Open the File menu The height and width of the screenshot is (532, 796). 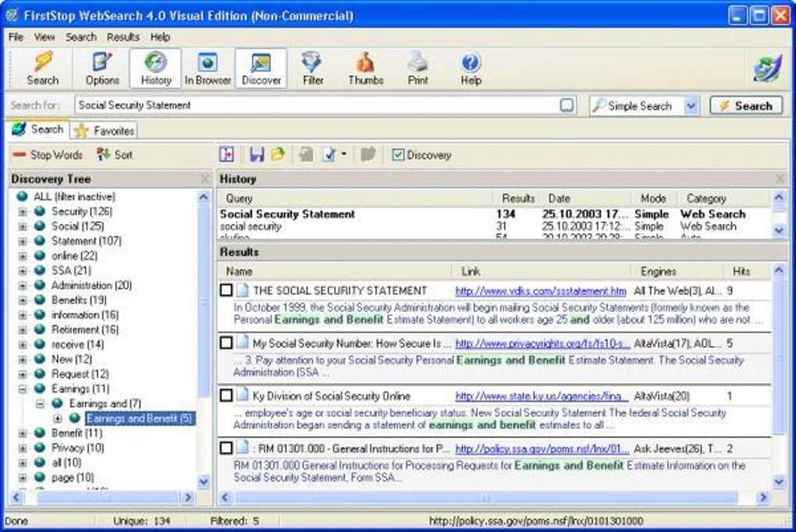[x=16, y=37]
